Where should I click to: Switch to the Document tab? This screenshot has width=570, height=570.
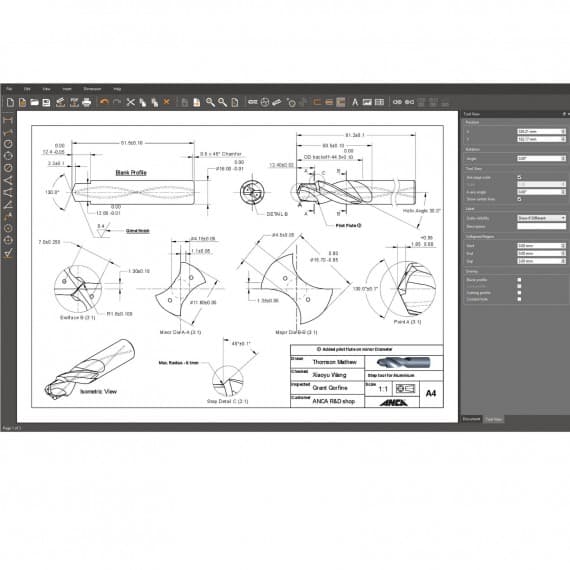click(471, 419)
